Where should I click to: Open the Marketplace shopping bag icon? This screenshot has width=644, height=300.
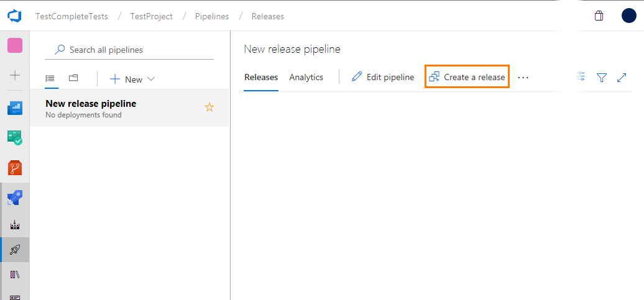coord(599,16)
